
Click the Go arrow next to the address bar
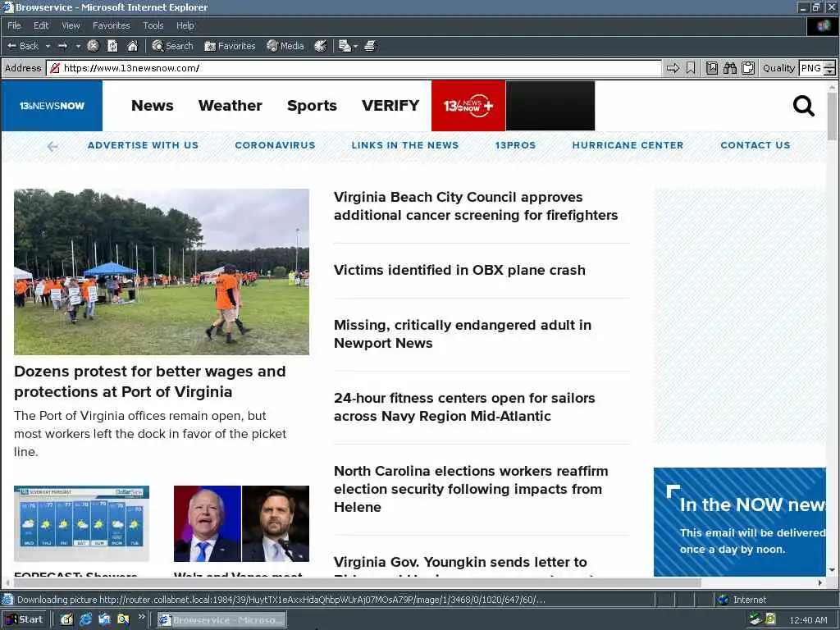[x=673, y=68]
